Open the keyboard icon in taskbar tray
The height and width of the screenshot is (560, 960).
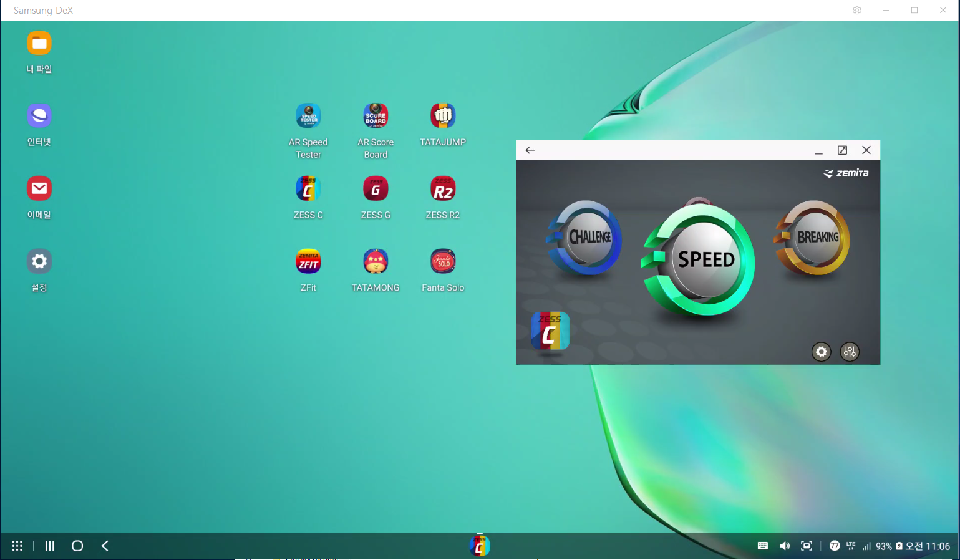(762, 546)
